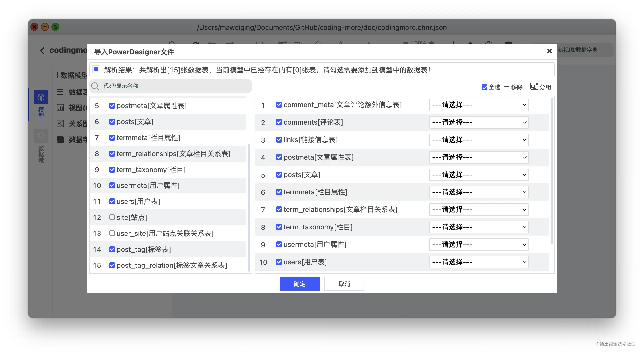Click the 数据表 table icon in sidebar
This screenshot has width=644, height=355.
click(60, 92)
